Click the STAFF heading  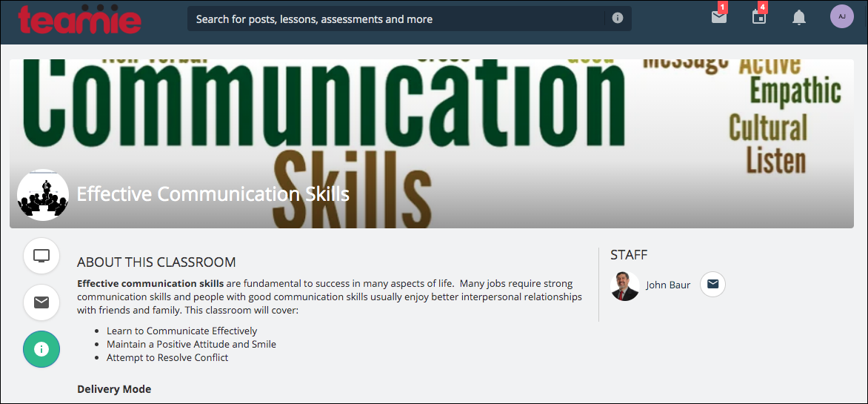coord(629,255)
